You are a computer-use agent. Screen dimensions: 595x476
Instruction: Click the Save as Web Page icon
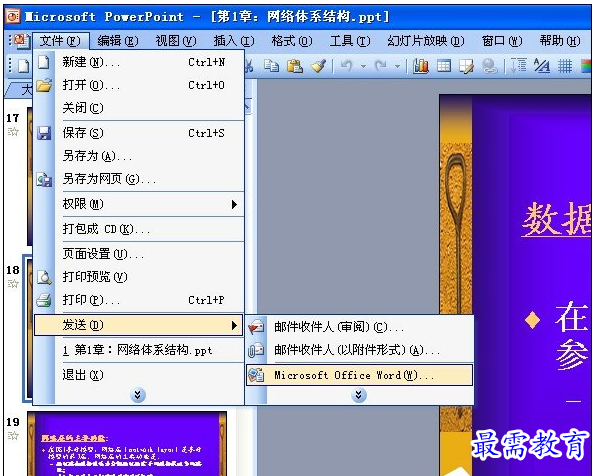coord(44,179)
